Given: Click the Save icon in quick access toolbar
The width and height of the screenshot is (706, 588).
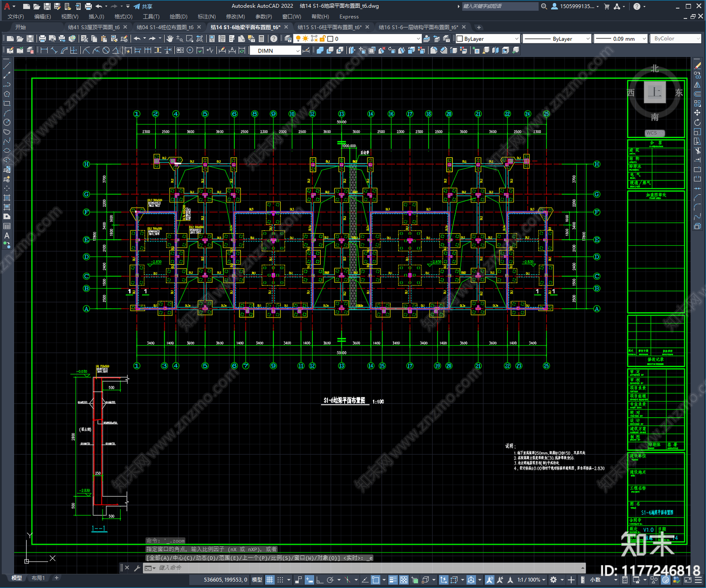Looking at the screenshot, I should pyautogui.click(x=47, y=6).
